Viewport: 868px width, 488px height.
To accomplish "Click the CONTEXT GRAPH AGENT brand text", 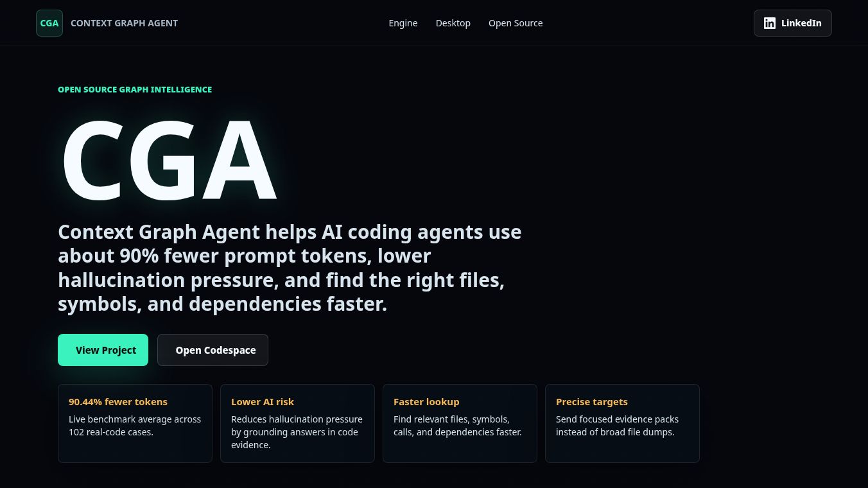I will tap(124, 23).
